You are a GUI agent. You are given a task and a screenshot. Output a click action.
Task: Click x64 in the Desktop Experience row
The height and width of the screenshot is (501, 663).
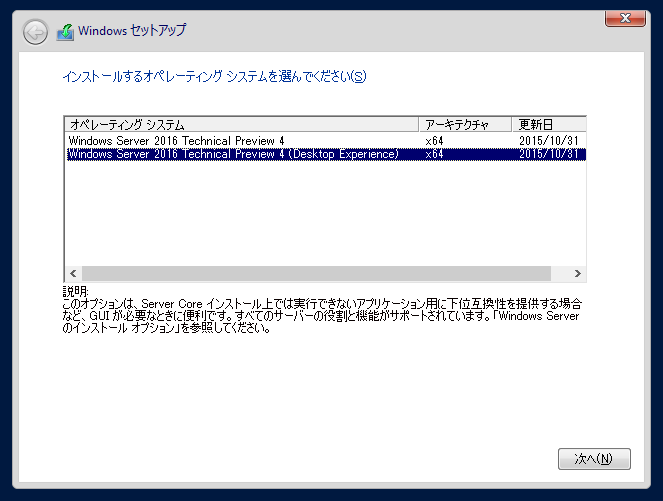(434, 154)
